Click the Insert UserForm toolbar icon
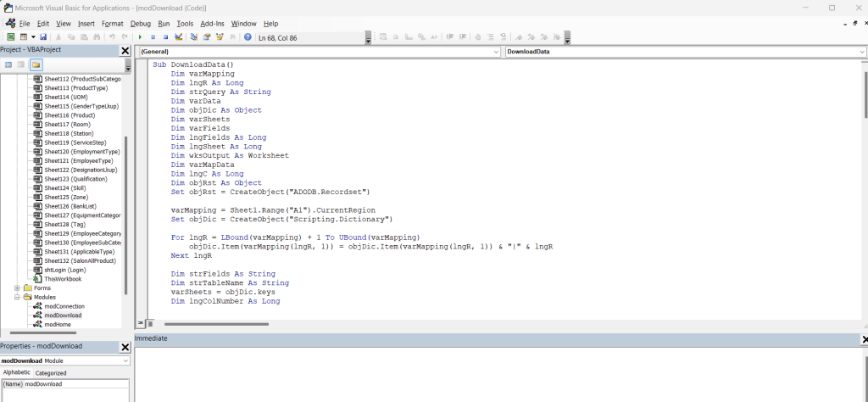Viewport: 868px width, 402px height. pyautogui.click(x=23, y=37)
